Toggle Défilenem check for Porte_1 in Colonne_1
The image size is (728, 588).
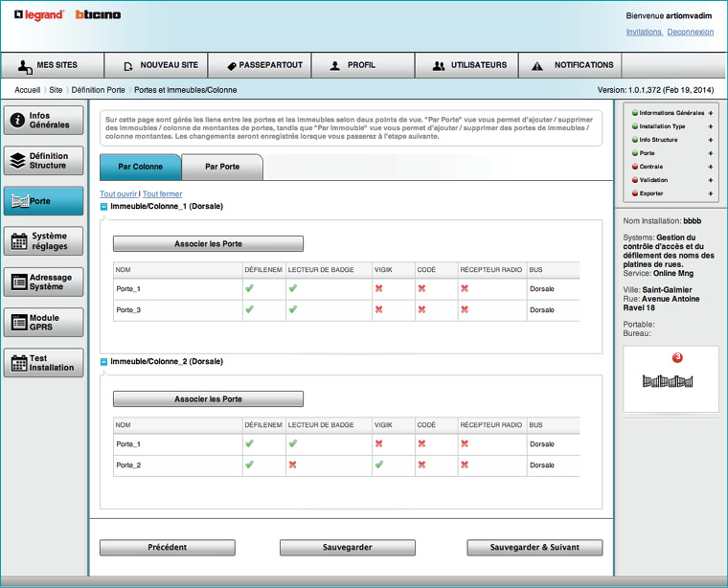click(x=249, y=288)
